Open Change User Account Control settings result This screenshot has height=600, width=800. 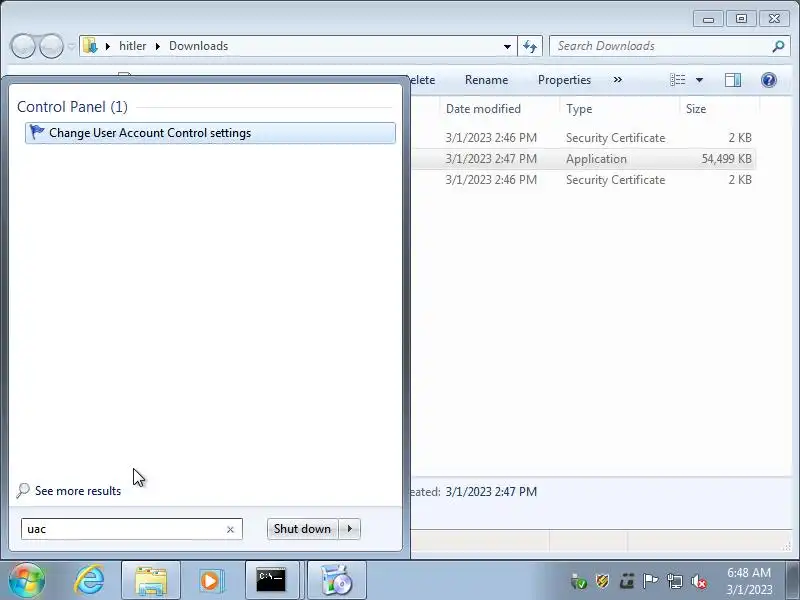[210, 133]
